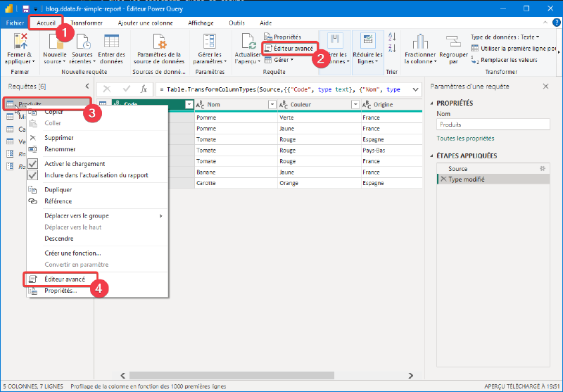
Task: Choose Créer une fonction… in the context menu
Action: (98, 253)
